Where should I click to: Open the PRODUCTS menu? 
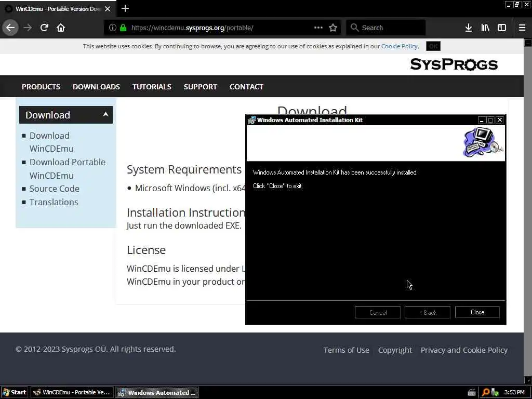41,87
